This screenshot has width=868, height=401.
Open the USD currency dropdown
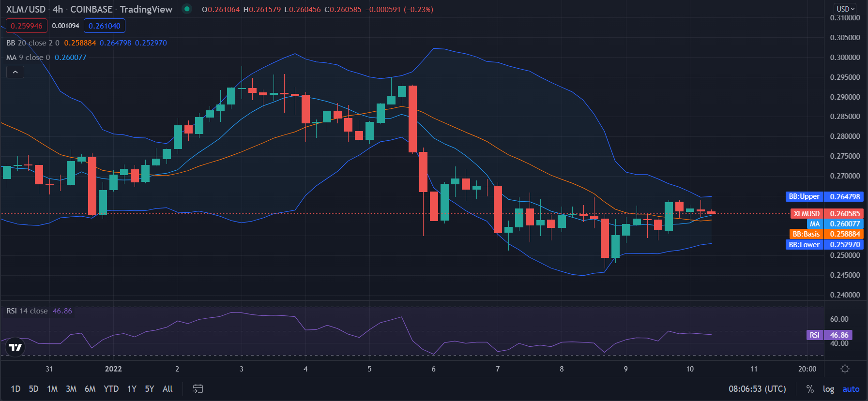pos(845,9)
